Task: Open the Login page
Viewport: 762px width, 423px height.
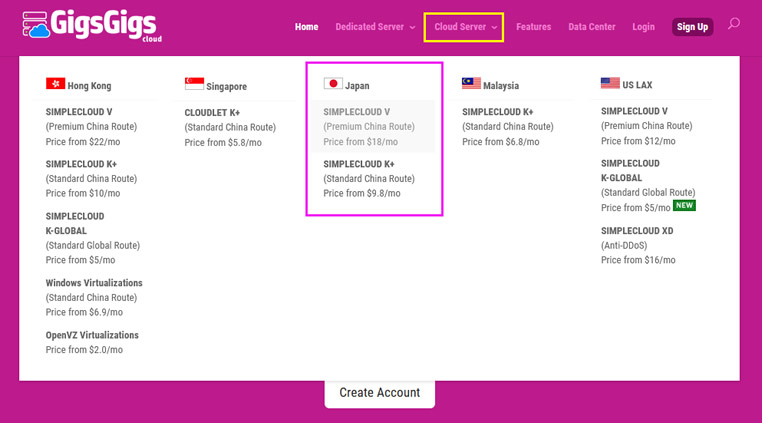Action: [643, 27]
